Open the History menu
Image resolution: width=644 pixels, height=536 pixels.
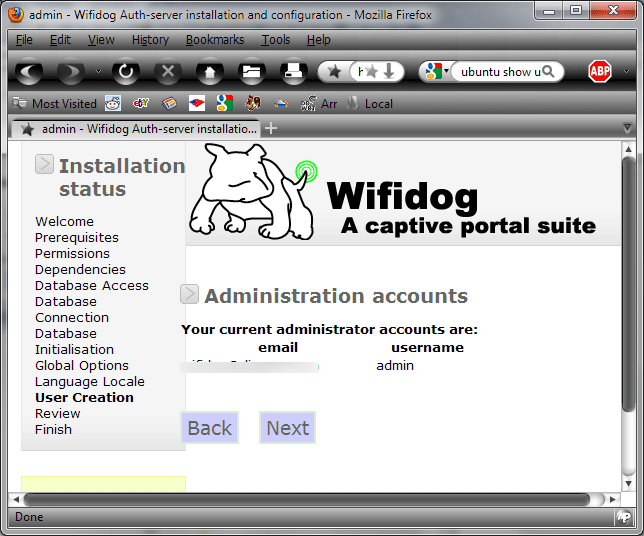[150, 40]
